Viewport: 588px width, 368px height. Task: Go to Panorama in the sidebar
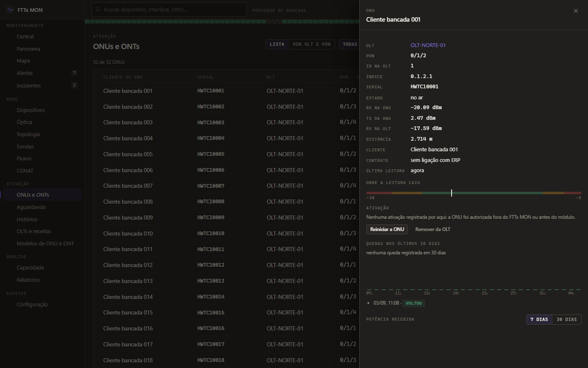click(x=42, y=49)
